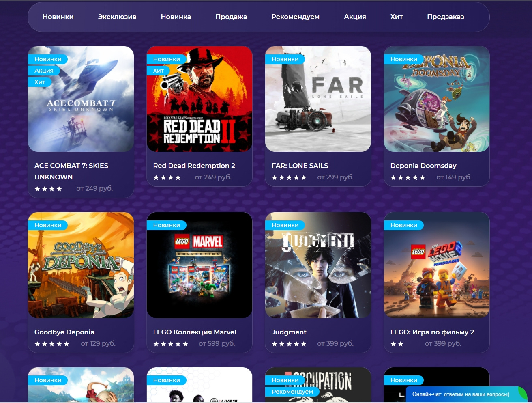Open the Red Dead Redemption 2 title link
Screen dimensions: 532x403
click(x=194, y=166)
